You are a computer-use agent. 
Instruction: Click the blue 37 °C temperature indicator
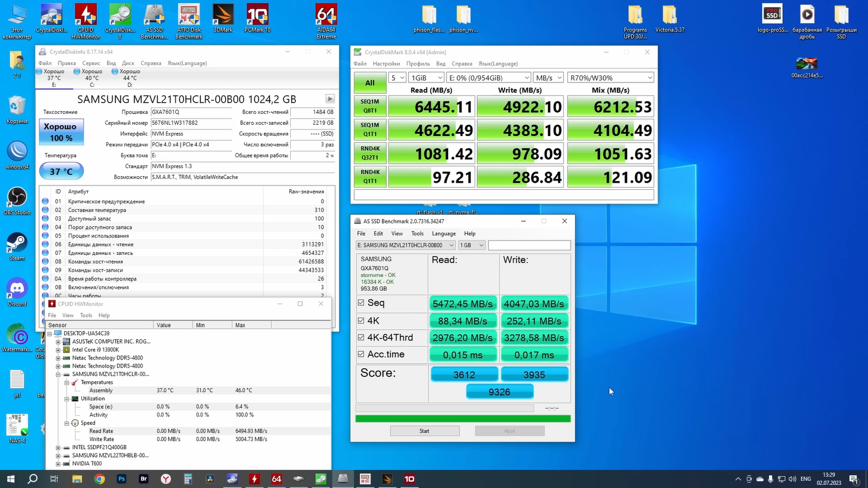[61, 171]
